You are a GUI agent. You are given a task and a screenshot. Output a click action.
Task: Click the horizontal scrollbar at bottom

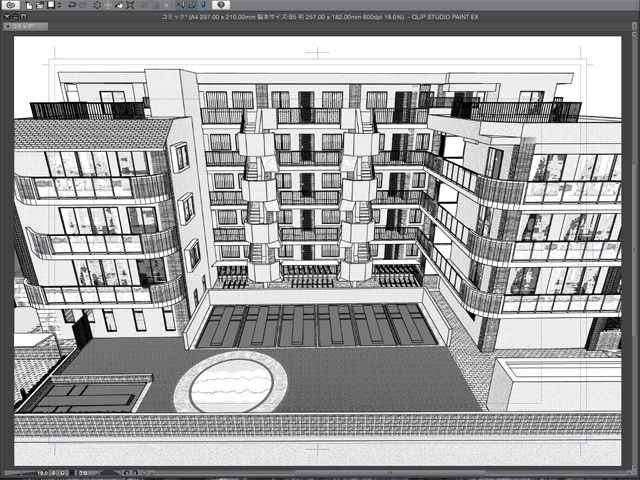(388, 473)
